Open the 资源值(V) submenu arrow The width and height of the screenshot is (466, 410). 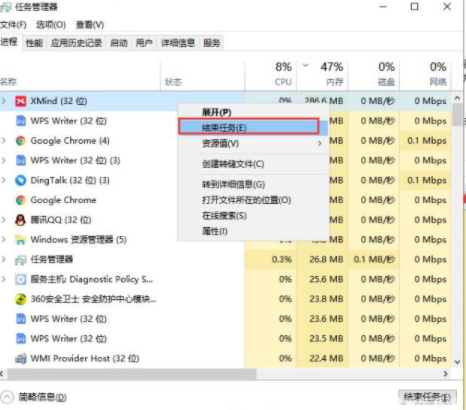(x=320, y=144)
